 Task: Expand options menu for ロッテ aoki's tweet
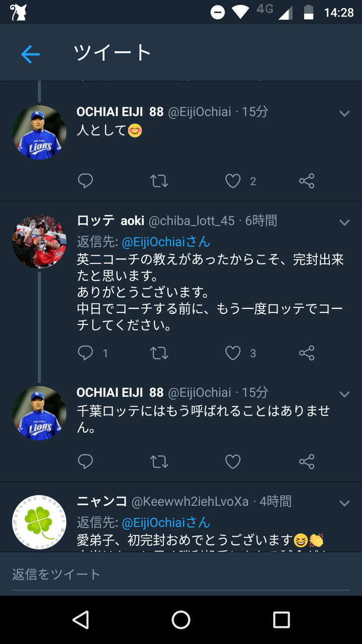coord(344,222)
